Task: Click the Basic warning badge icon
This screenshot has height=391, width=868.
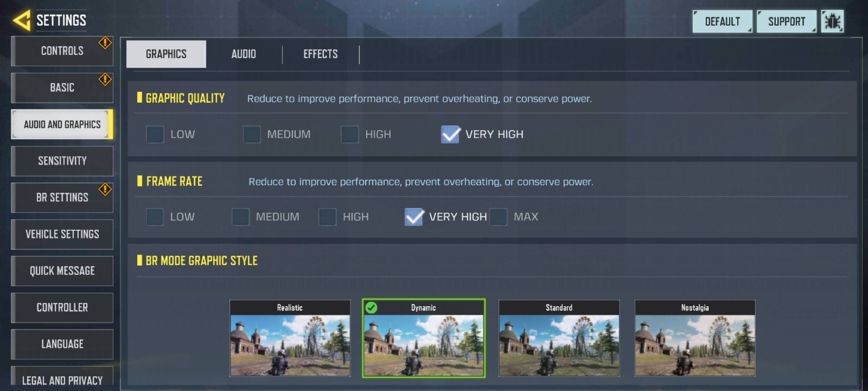Action: pyautogui.click(x=105, y=79)
